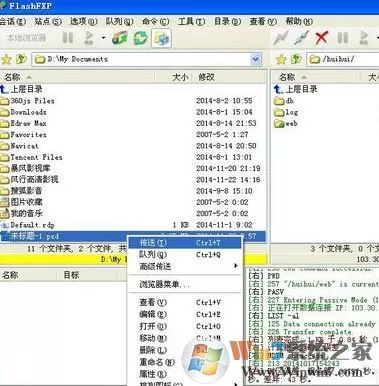Click the transfer queue icon in left toolbar
This screenshot has width=379, height=386.
pyautogui.click(x=120, y=38)
